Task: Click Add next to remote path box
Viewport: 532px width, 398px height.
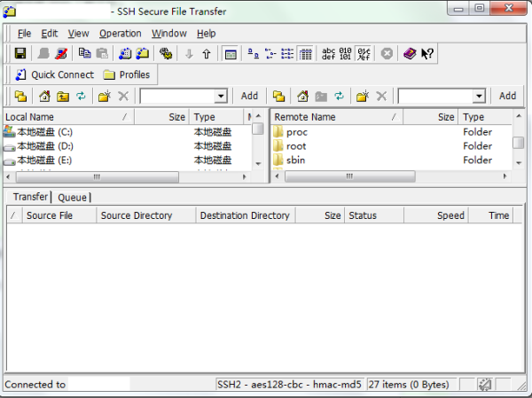Action: tap(507, 96)
